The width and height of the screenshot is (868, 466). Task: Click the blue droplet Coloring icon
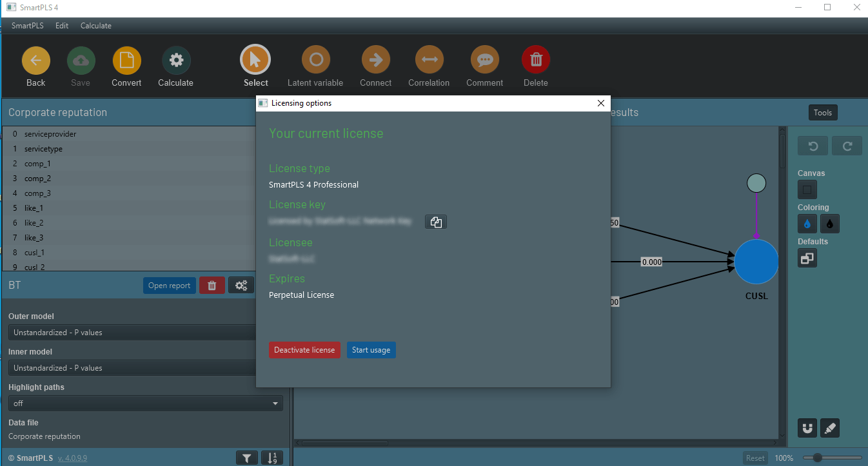click(x=807, y=224)
